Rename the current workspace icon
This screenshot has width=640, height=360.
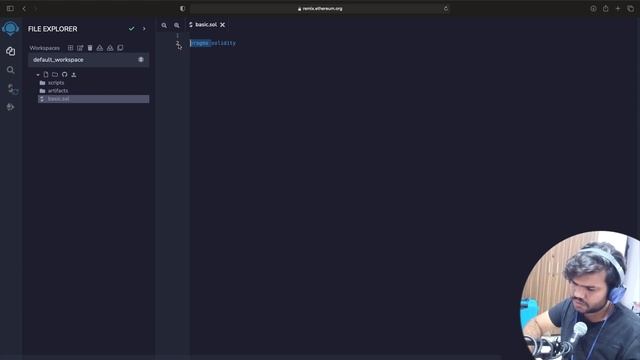[x=80, y=48]
